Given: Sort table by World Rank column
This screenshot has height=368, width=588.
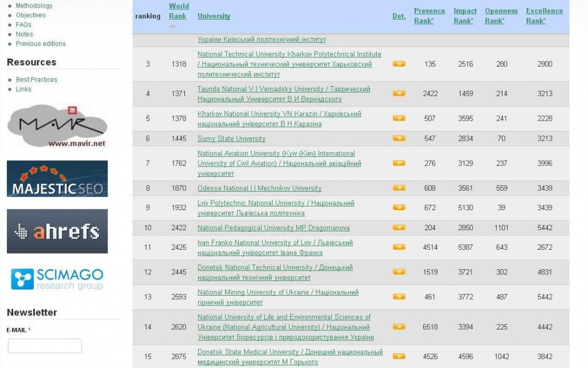Looking at the screenshot, I should tap(179, 11).
